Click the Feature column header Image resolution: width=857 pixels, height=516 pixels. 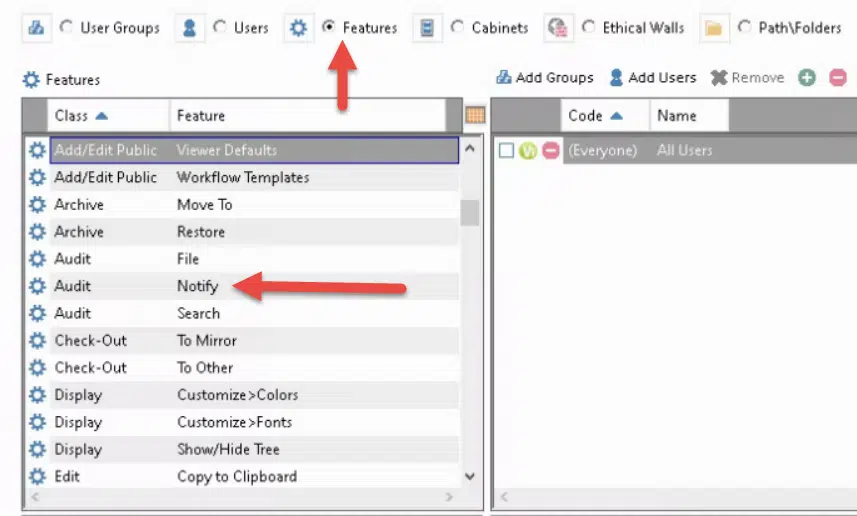[x=308, y=115]
